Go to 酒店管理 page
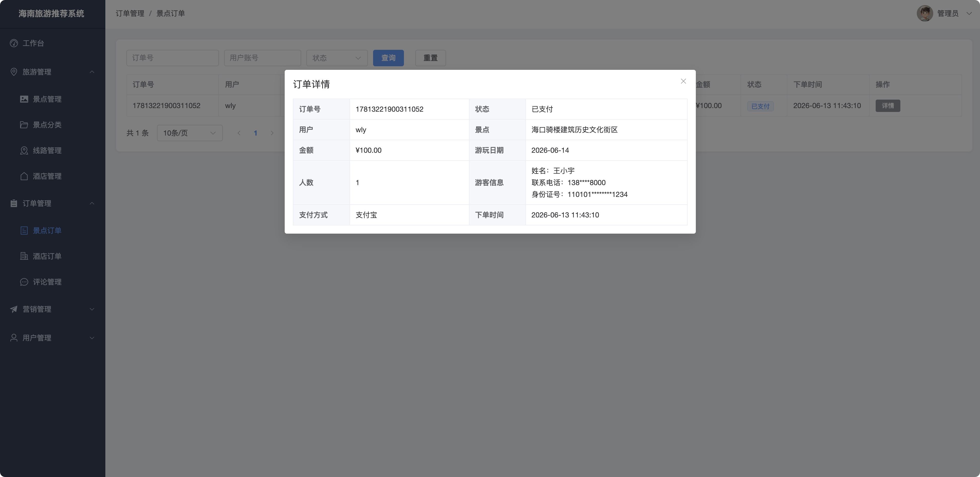 [52, 176]
